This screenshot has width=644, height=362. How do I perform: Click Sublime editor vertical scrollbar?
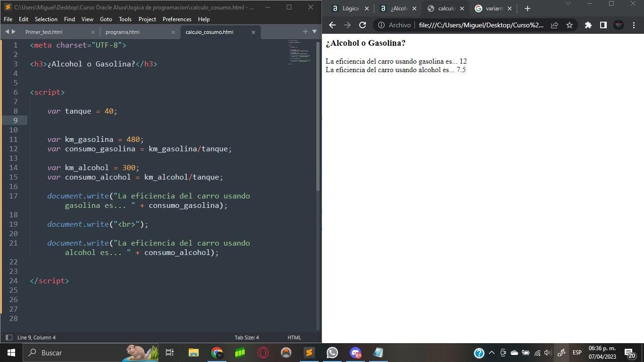point(318,116)
